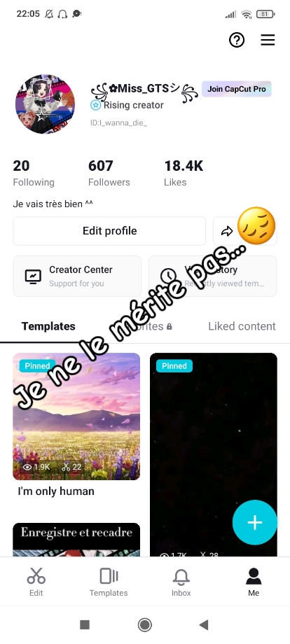
Task: Open the hamburger menu
Action: (x=268, y=40)
